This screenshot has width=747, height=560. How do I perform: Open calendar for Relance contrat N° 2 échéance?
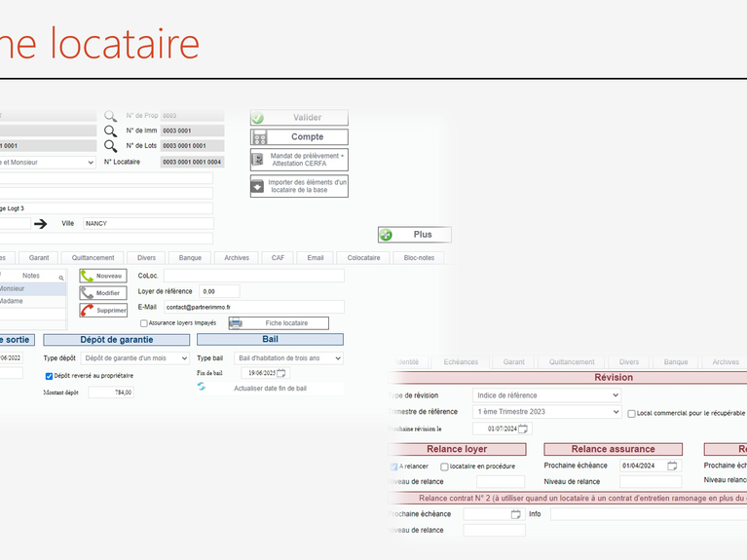coord(515,514)
